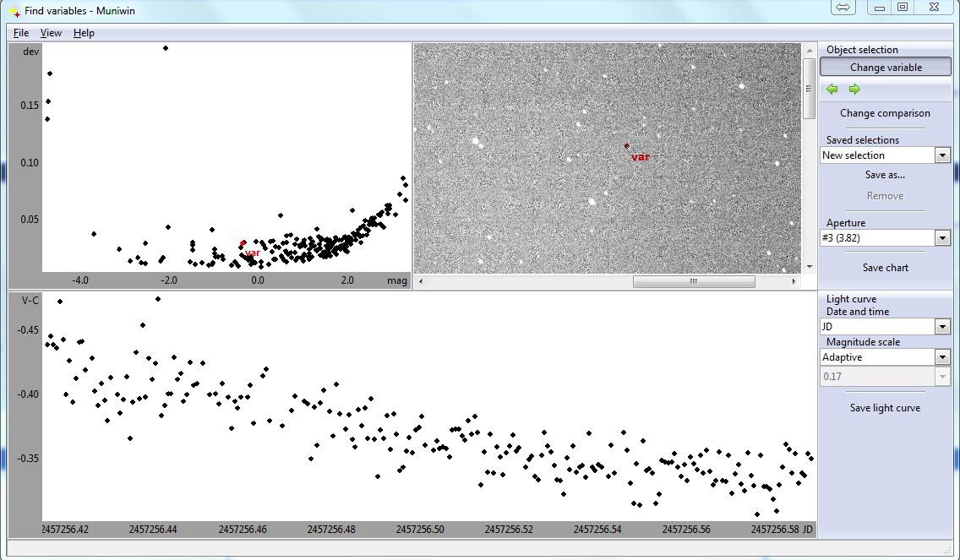
Task: Open the File menu
Action: pos(21,33)
